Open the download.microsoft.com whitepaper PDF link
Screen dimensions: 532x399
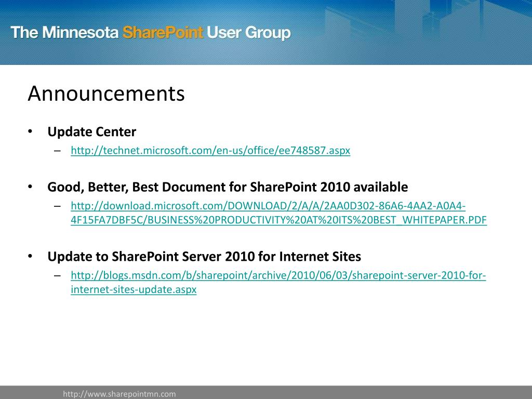278,212
